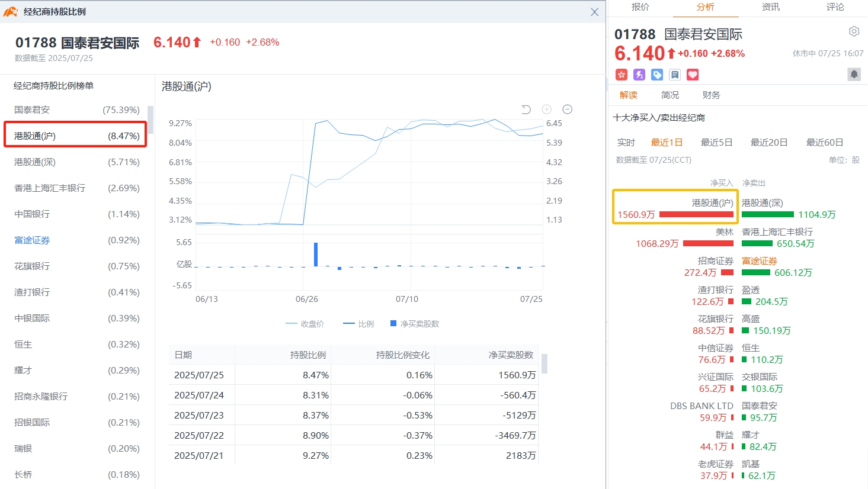Viewport: 868px width, 489px height.
Task: Click the 2025/07/23 table row date
Action: click(199, 416)
